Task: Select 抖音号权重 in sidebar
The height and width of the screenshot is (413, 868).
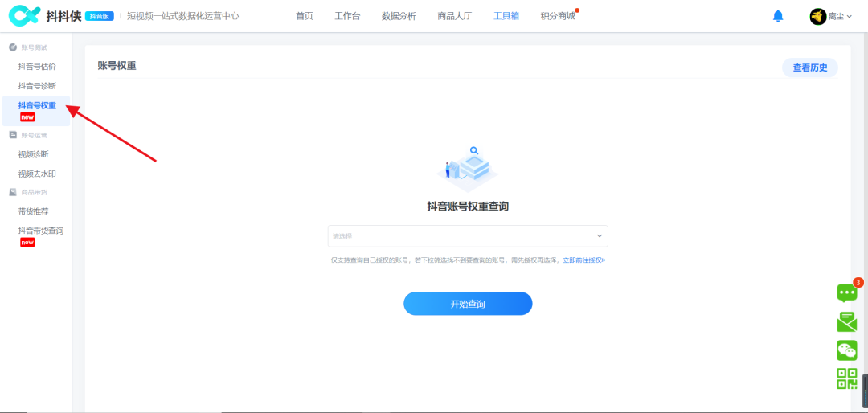Action: (37, 105)
